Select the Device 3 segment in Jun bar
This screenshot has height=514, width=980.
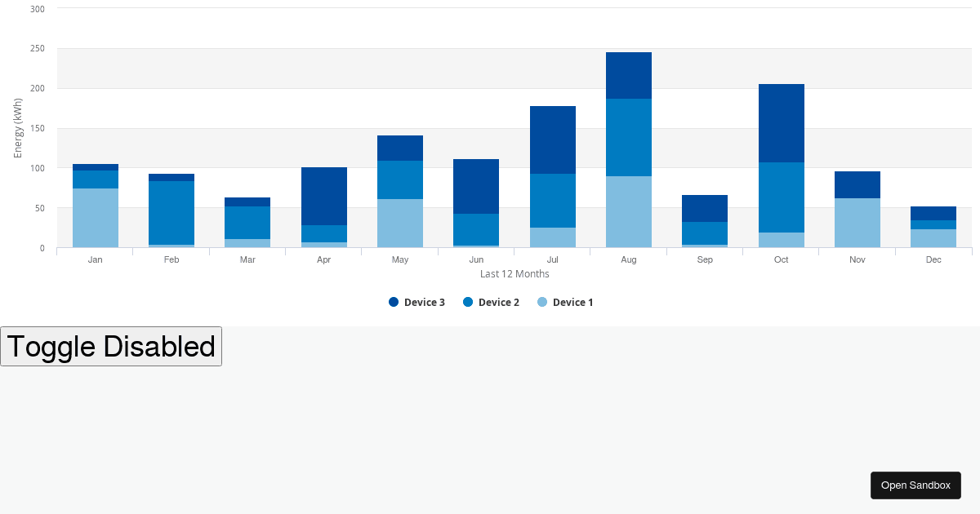click(x=476, y=186)
